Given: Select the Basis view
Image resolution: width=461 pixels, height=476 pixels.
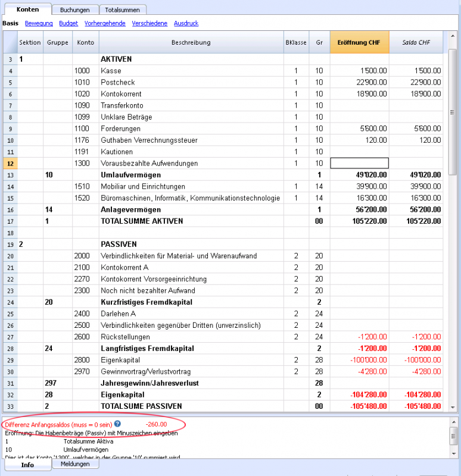Looking at the screenshot, I should [10, 23].
